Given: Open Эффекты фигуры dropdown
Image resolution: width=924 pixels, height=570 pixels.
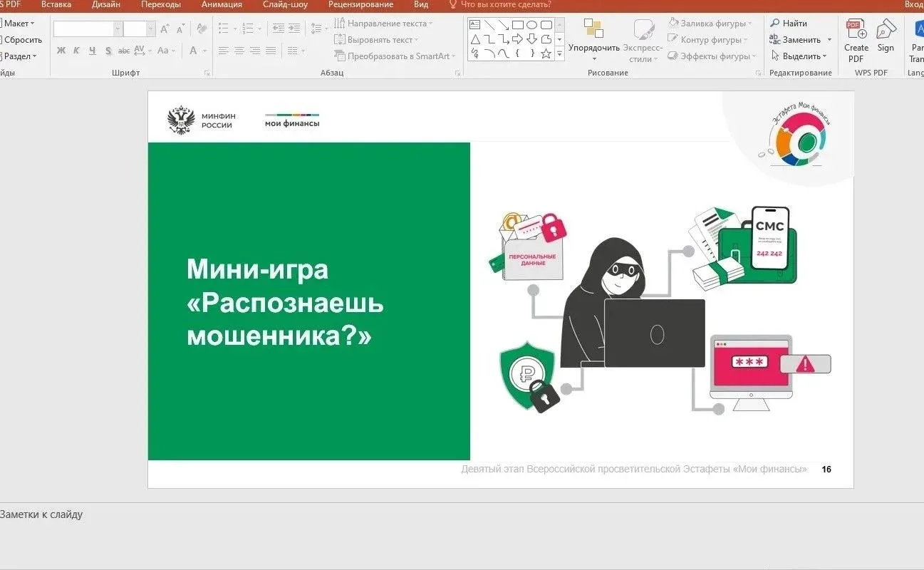Looking at the screenshot, I should point(712,56).
